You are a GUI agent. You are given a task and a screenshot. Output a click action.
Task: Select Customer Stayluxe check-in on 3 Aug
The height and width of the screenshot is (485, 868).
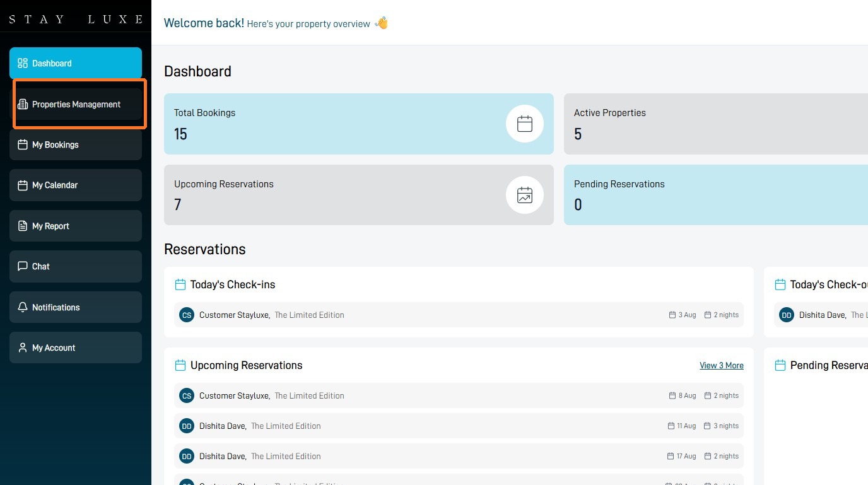tap(459, 315)
